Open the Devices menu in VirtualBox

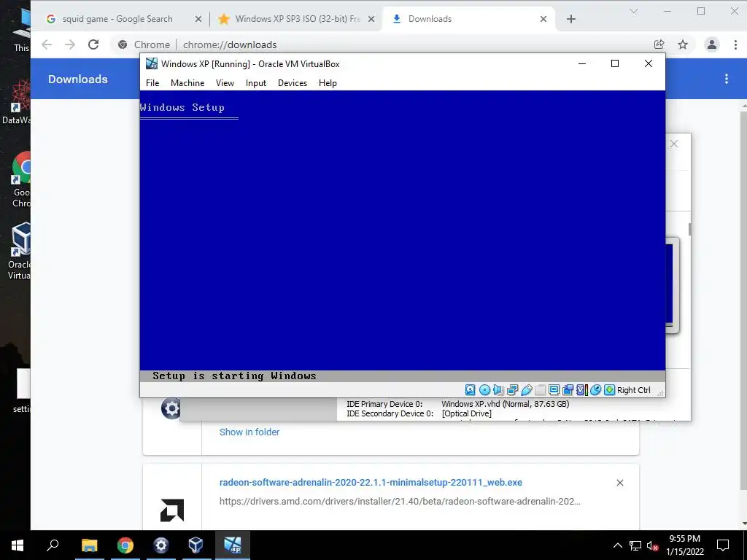pos(293,83)
